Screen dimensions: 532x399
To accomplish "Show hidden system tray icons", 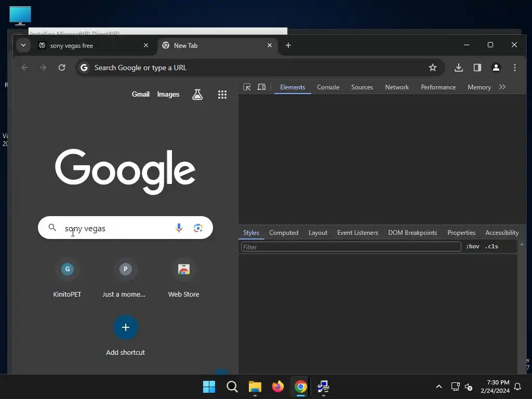I will pyautogui.click(x=438, y=387).
